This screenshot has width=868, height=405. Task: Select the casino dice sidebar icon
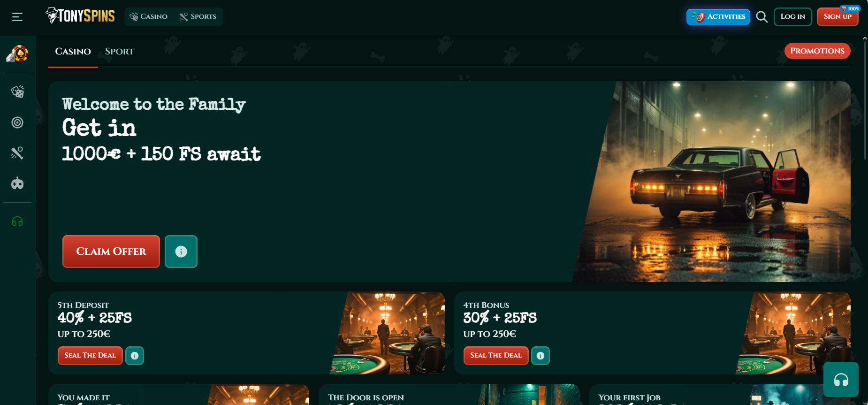click(x=17, y=92)
